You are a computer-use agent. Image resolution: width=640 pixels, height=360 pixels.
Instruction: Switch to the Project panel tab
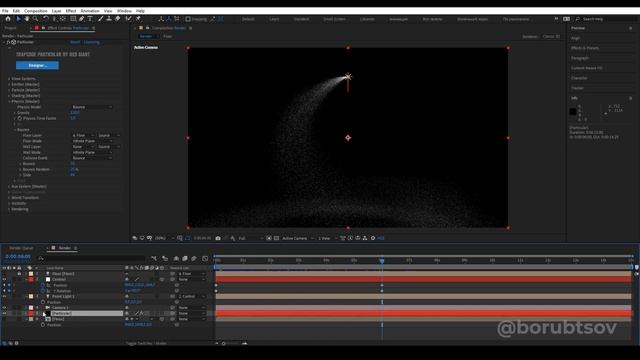coord(10,28)
